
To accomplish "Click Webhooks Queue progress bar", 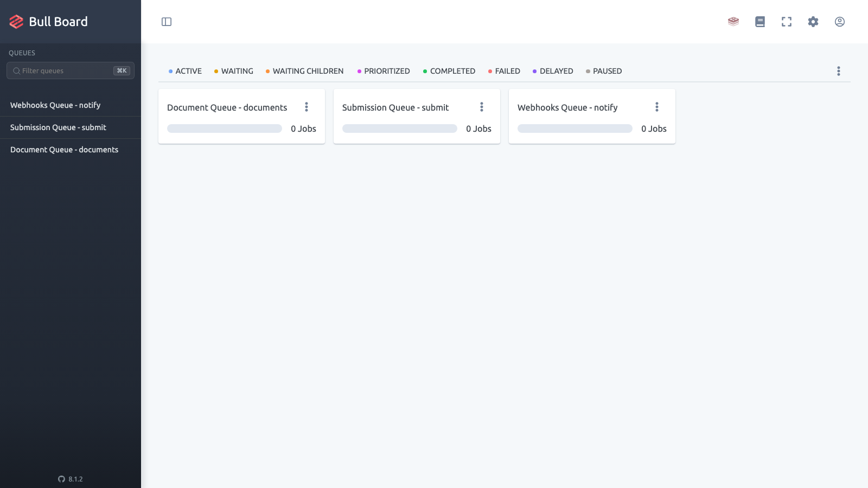I will [x=575, y=129].
